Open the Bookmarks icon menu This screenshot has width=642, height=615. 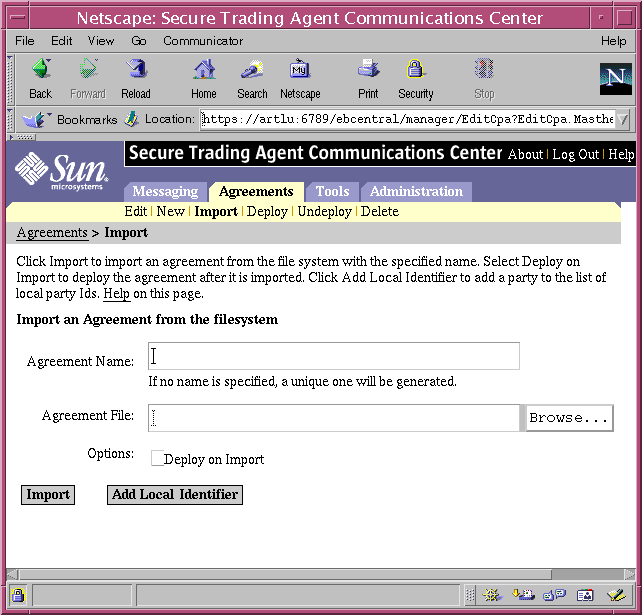tap(36, 120)
